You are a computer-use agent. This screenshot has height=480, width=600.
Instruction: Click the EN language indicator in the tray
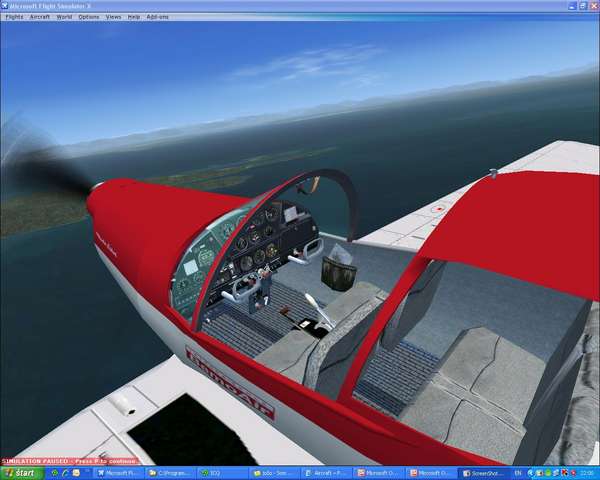518,473
